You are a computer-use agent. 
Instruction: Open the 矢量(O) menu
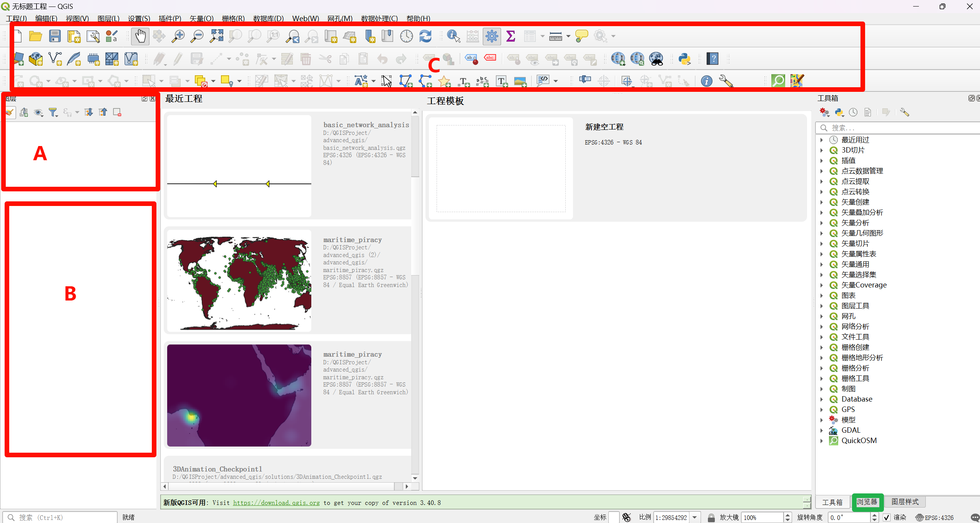pyautogui.click(x=201, y=18)
